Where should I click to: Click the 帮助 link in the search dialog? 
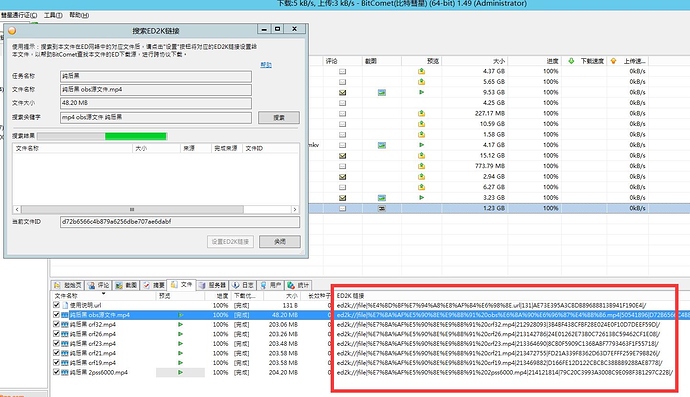point(266,65)
